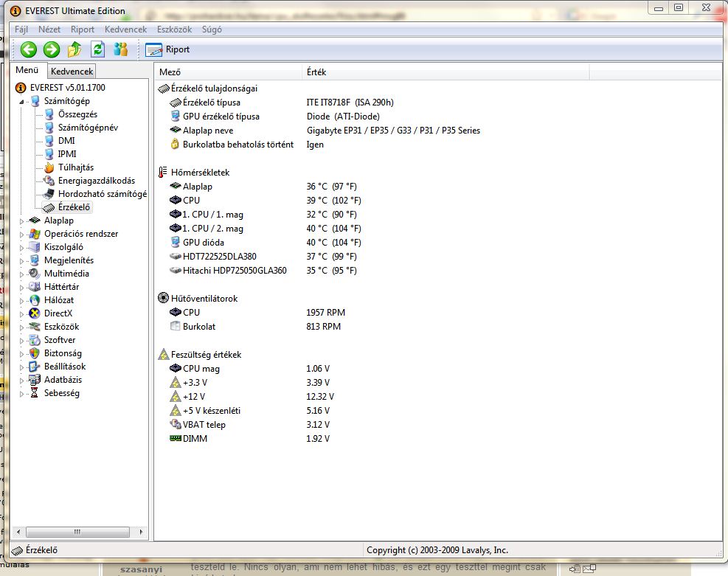Open Energiagazdálkodás icon in tree
This screenshot has height=576, width=728.
(49, 181)
